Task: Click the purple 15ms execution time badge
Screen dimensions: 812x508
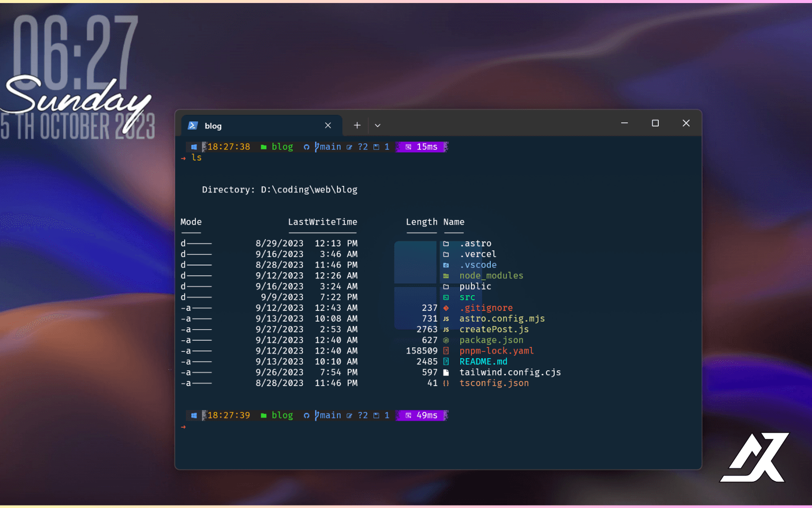Action: [423, 147]
